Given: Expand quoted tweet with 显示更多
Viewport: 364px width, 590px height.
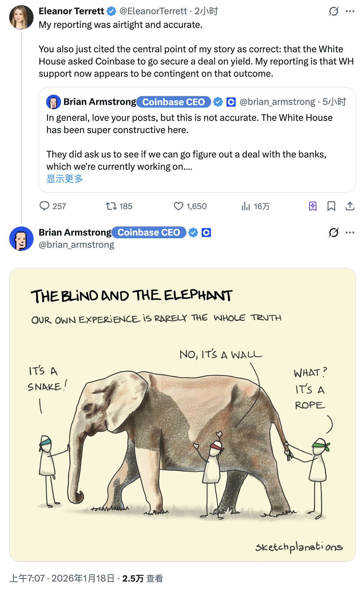Looking at the screenshot, I should pyautogui.click(x=65, y=179).
